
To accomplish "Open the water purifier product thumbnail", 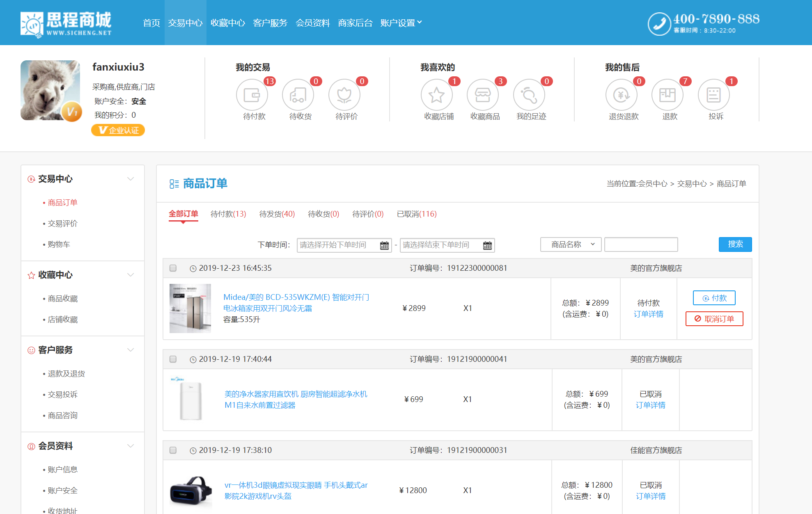I will tap(190, 400).
